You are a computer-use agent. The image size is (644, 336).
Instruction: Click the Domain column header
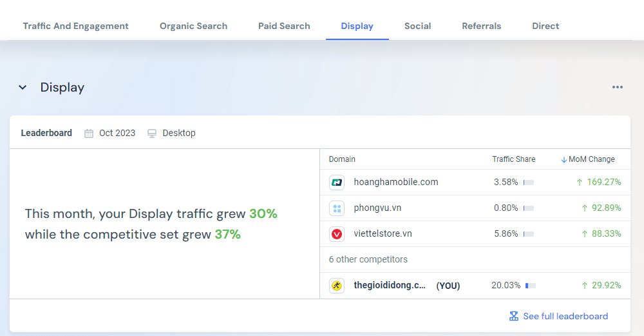pos(342,159)
